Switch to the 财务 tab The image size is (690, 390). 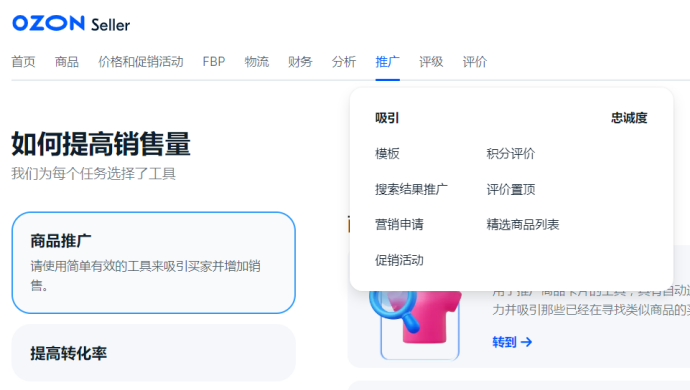point(300,62)
